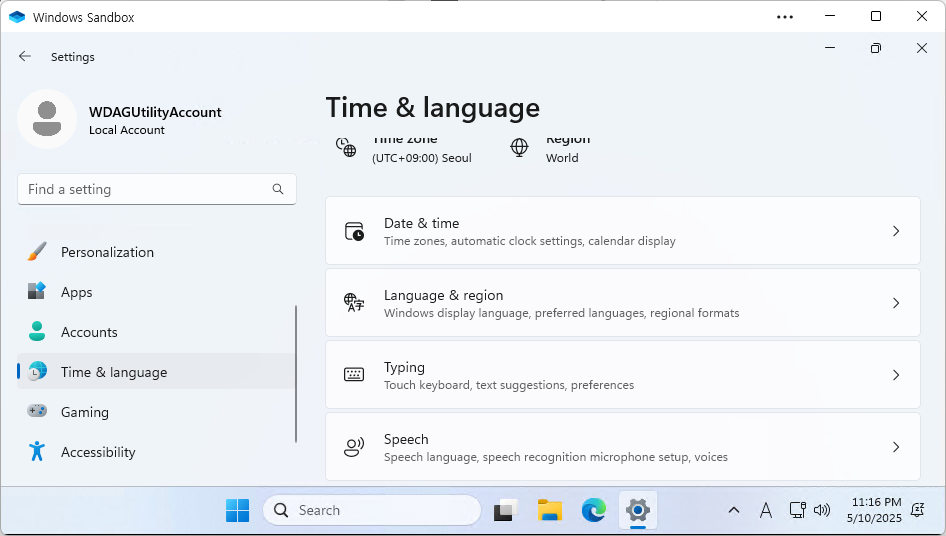Open the Date & time card title
946x536 pixels.
pyautogui.click(x=421, y=223)
